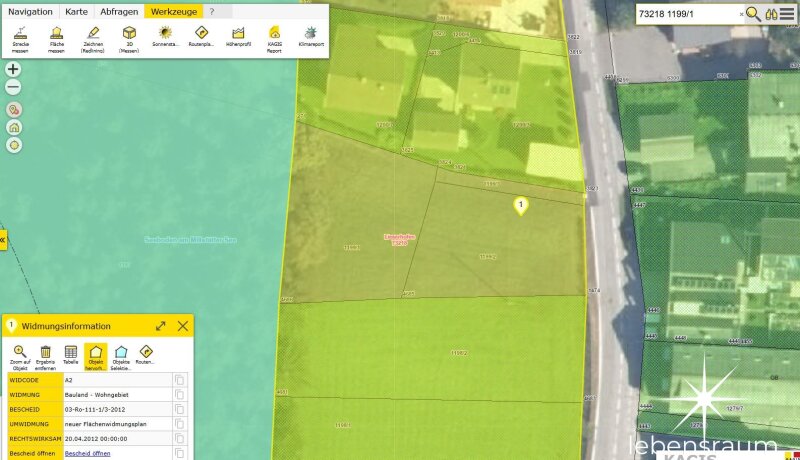Open the Klimareport tool
800x460 pixels.
(310, 38)
